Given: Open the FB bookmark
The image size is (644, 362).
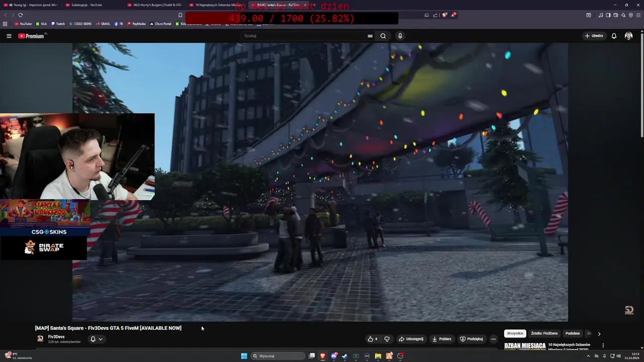Looking at the screenshot, I should (119, 24).
